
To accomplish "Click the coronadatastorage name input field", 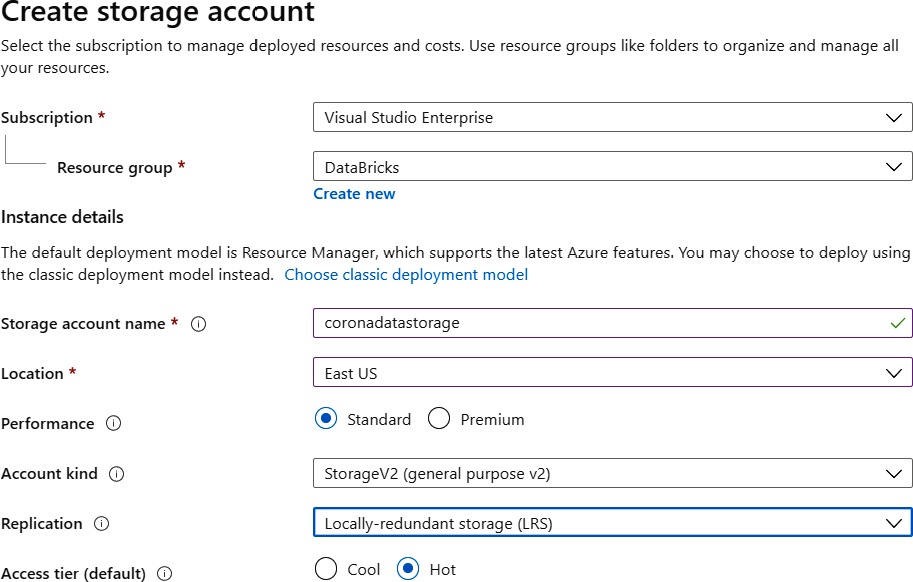I will click(x=600, y=323).
